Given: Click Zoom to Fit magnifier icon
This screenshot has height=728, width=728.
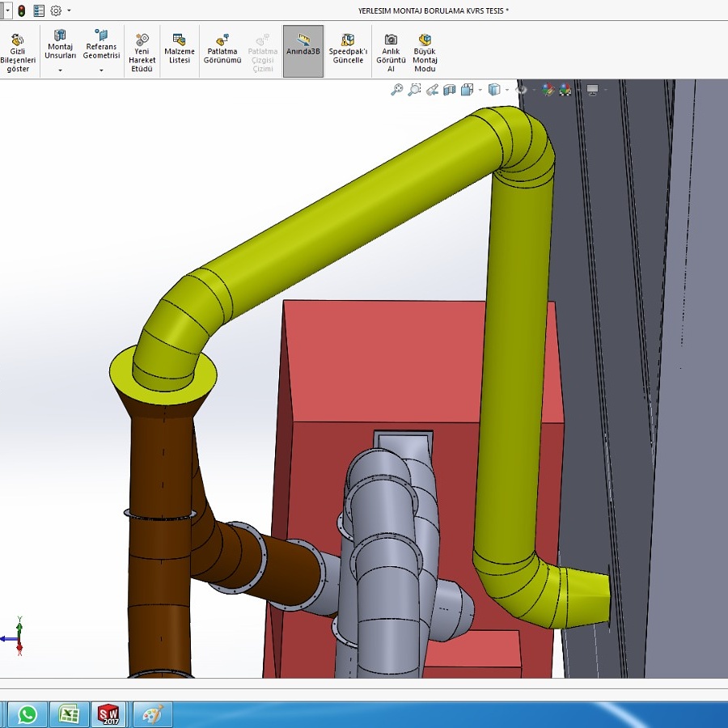Looking at the screenshot, I should click(396, 90).
